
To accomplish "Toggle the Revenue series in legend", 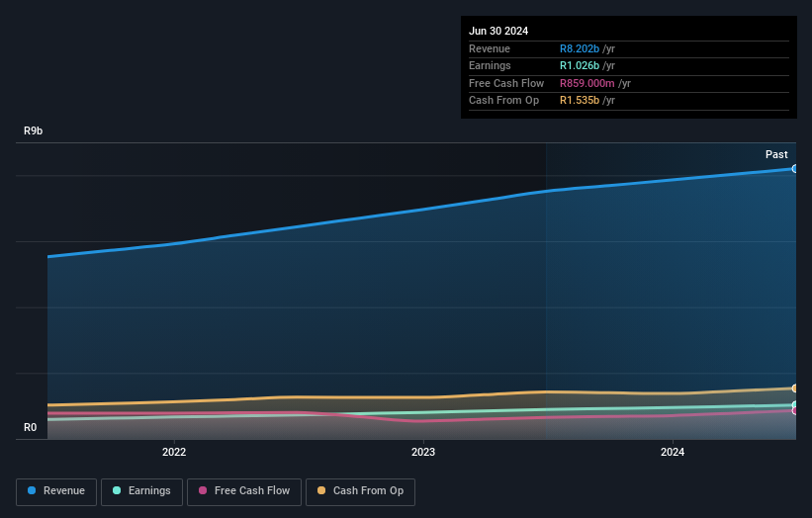I will 56,491.
